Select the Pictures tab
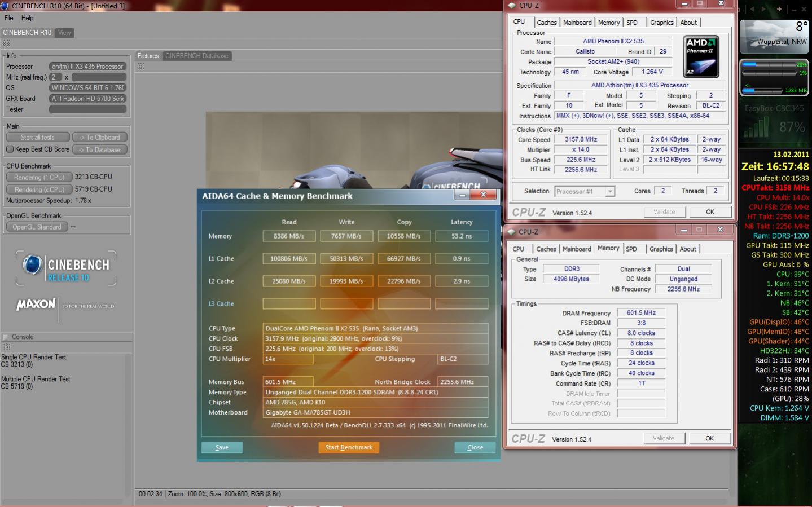Image resolution: width=812 pixels, height=507 pixels. pos(148,56)
